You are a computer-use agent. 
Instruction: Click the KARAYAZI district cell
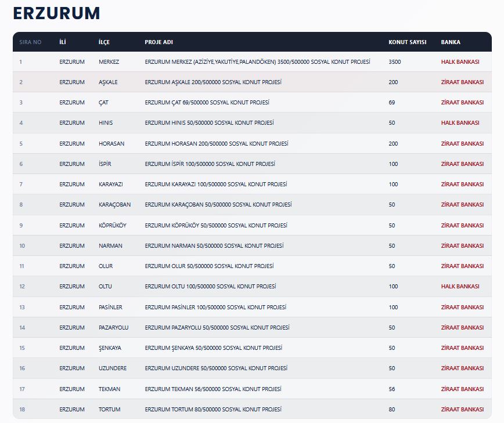click(x=110, y=185)
